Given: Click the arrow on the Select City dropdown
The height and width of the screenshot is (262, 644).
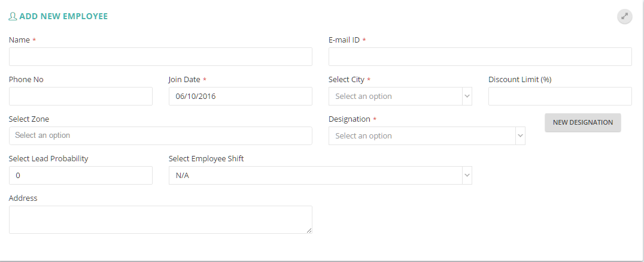Looking at the screenshot, I should (x=467, y=97).
